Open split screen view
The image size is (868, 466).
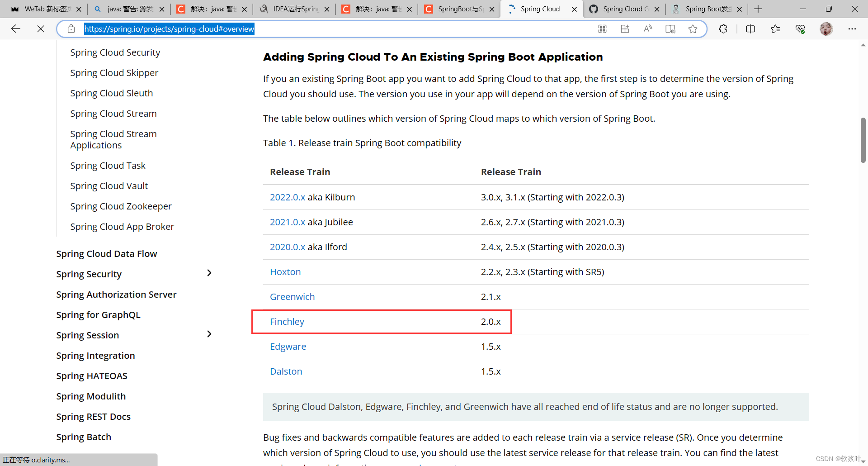750,29
